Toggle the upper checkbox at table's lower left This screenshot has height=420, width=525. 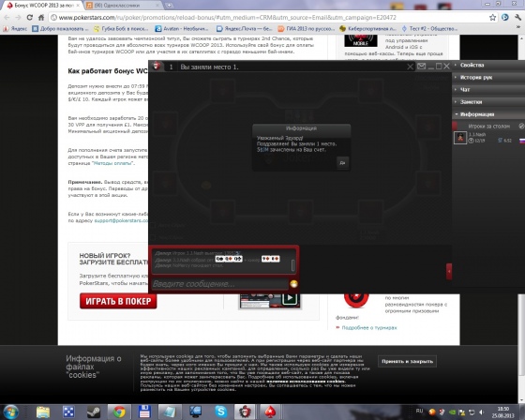[x=153, y=225]
